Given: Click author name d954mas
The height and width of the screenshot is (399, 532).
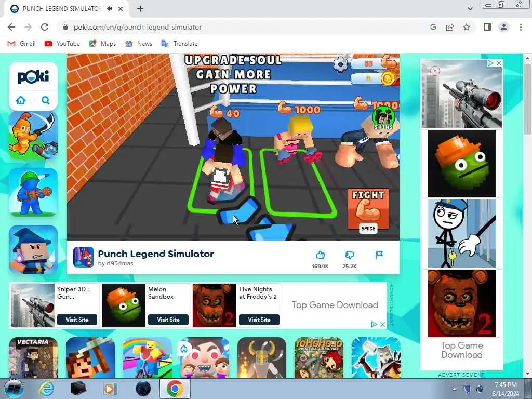Looking at the screenshot, I should (x=120, y=263).
